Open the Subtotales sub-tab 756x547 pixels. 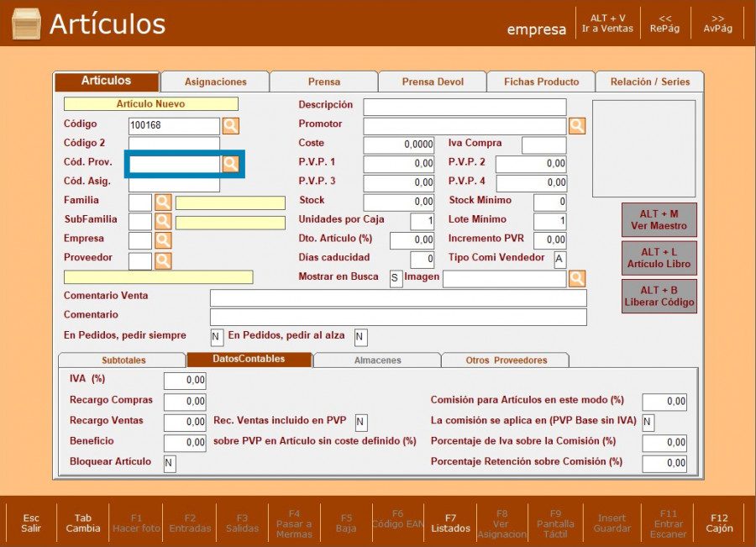(x=123, y=360)
